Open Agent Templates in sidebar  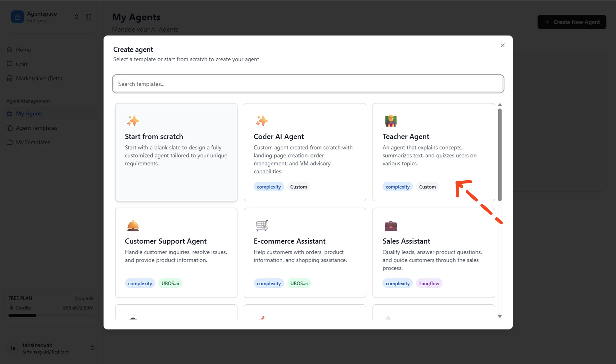click(x=36, y=128)
